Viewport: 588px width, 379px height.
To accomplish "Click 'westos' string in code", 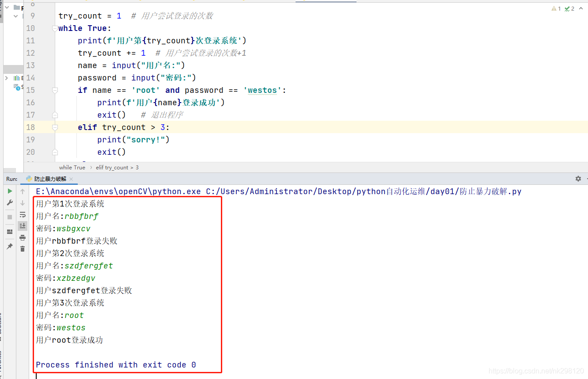I will point(262,90).
